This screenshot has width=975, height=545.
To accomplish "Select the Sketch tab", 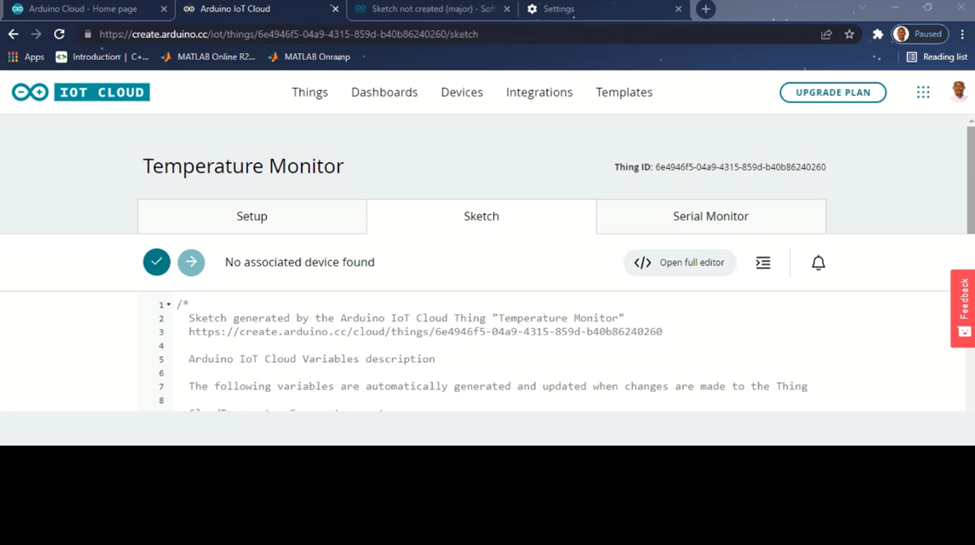I will 481,217.
